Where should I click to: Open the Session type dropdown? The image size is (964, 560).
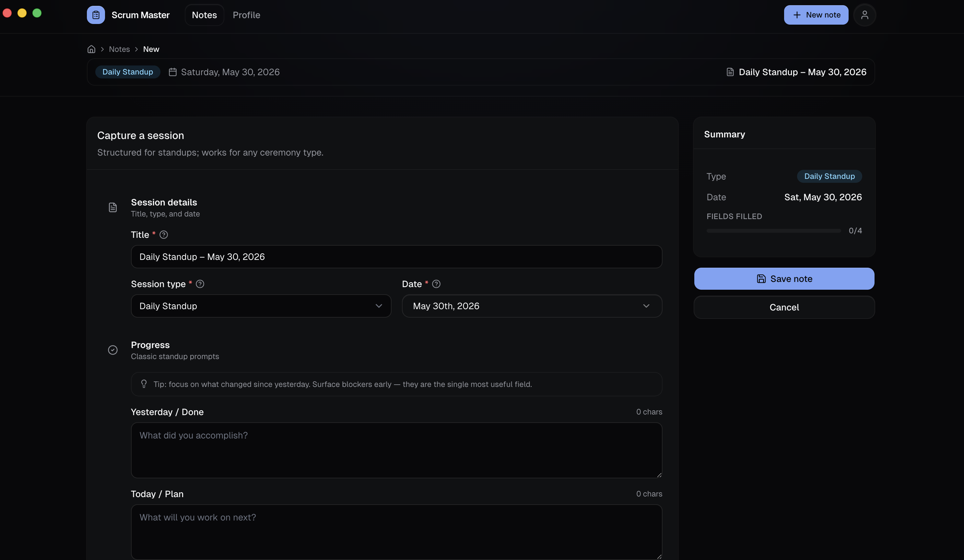pos(261,306)
